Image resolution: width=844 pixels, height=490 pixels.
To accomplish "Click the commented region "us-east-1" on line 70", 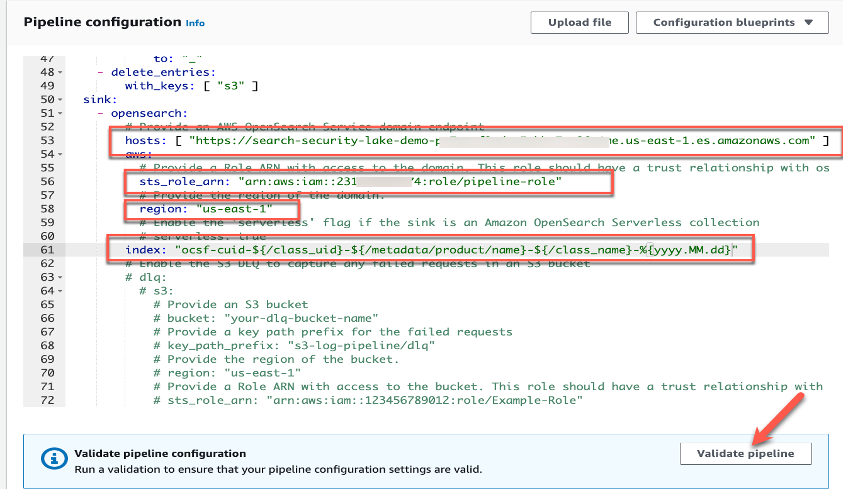I will coord(227,373).
